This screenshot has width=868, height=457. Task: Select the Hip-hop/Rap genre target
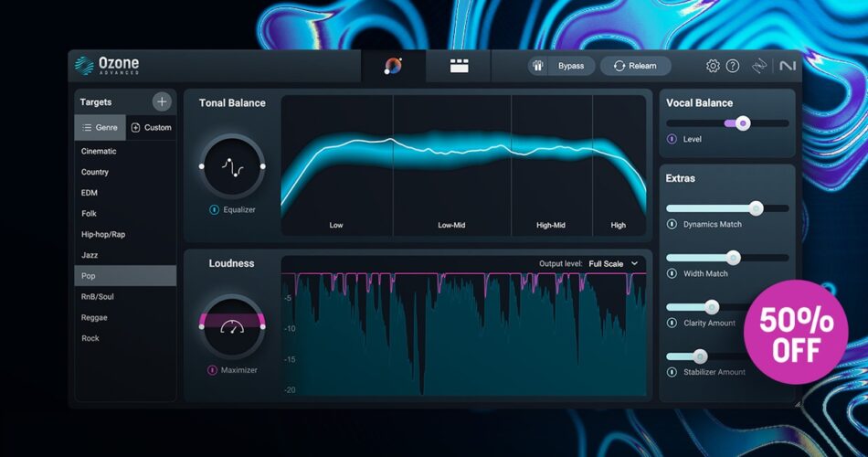tap(103, 234)
